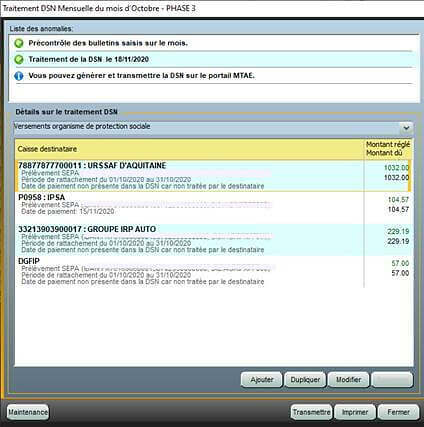Click the green check icon beside Précontrôle des bulletins

tap(19, 43)
